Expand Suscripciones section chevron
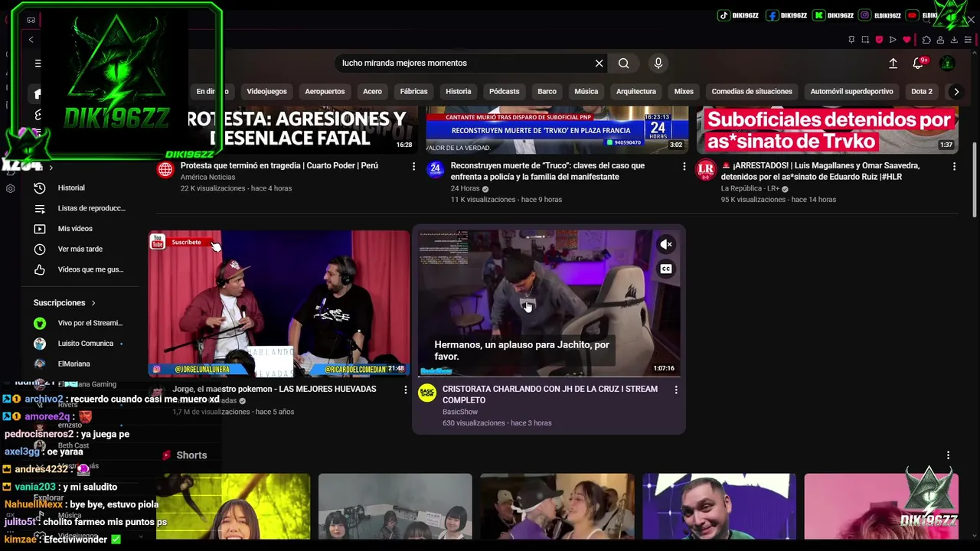Image resolution: width=980 pixels, height=551 pixels. (x=93, y=303)
